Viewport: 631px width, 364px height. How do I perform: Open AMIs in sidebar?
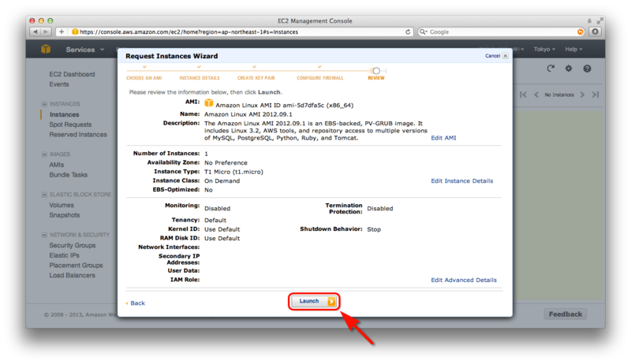click(56, 165)
